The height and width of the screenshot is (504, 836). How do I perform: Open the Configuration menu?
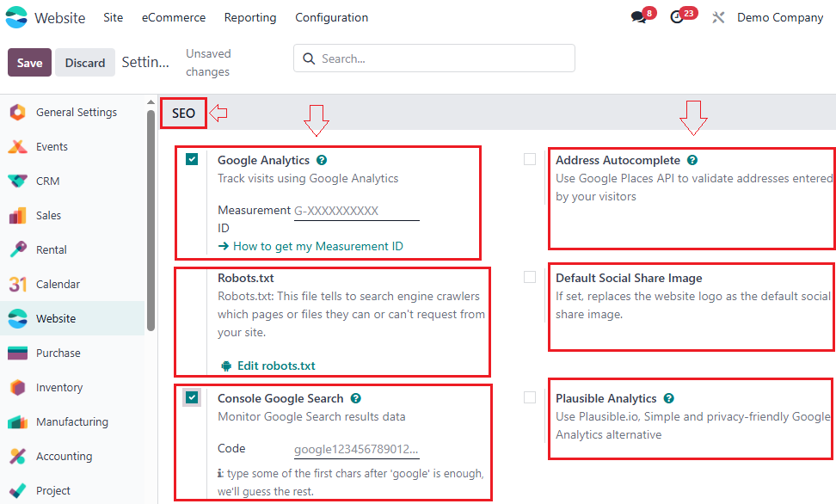(331, 17)
